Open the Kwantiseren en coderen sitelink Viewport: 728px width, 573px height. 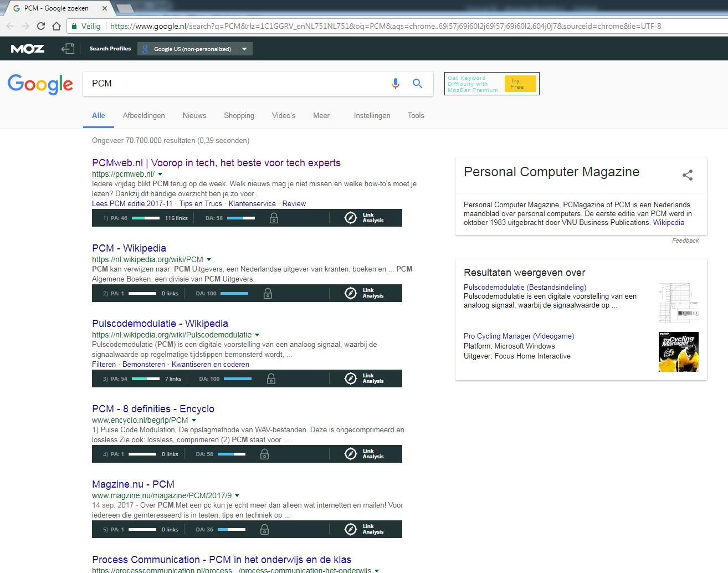(211, 364)
